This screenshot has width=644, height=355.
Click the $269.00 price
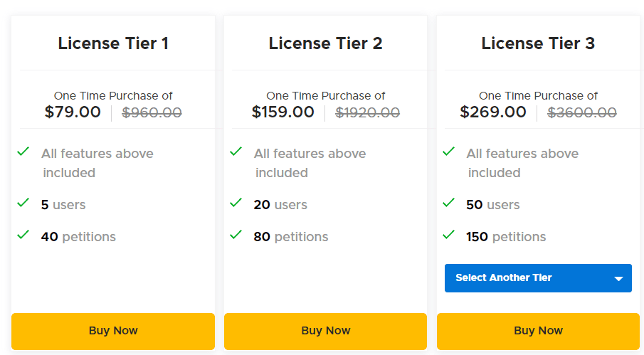point(493,112)
